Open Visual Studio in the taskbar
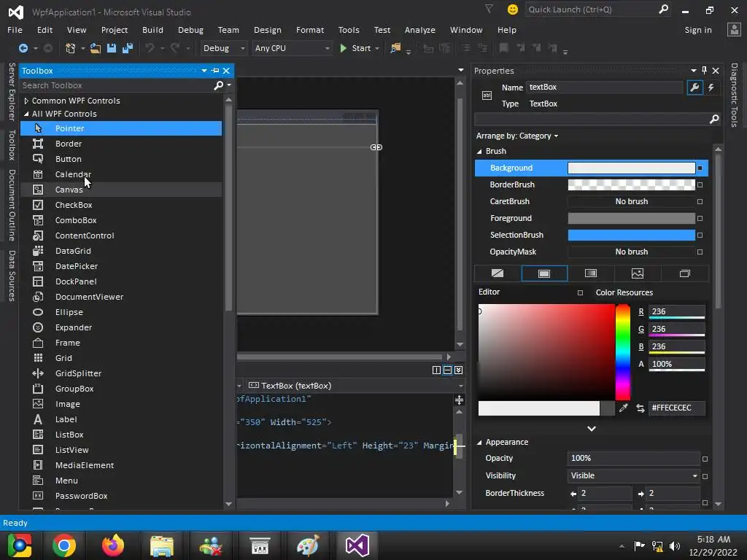Image resolution: width=747 pixels, height=560 pixels. pyautogui.click(x=357, y=545)
